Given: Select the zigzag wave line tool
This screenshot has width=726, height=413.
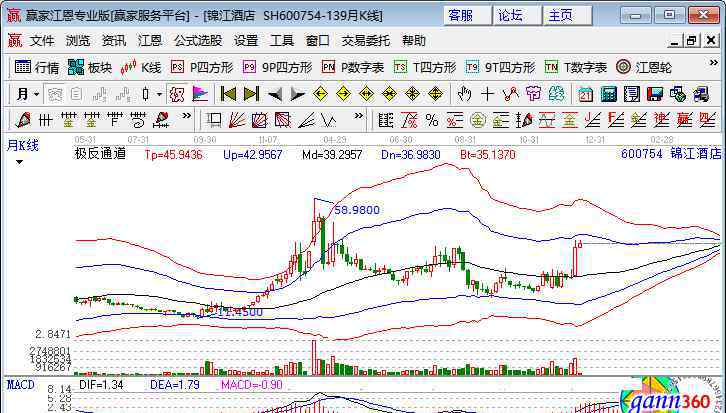Looking at the screenshot, I should [329, 121].
